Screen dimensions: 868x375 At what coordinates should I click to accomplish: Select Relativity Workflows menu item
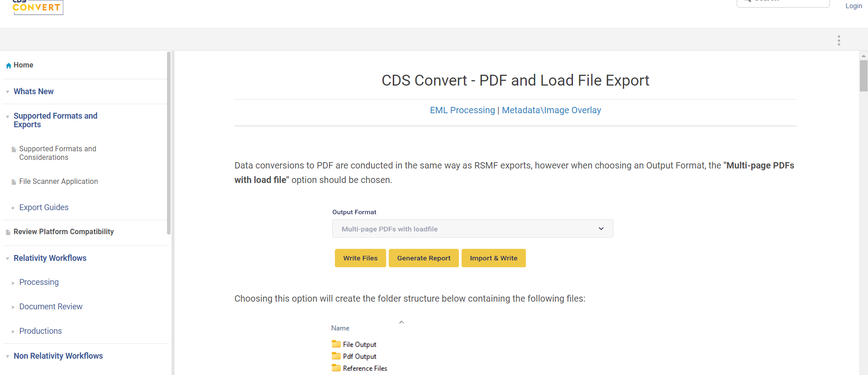click(50, 258)
